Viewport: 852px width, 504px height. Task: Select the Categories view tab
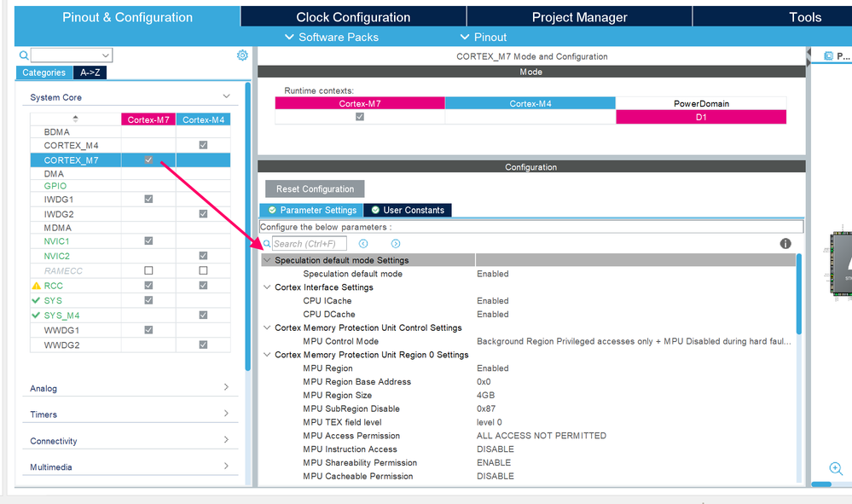(x=44, y=72)
